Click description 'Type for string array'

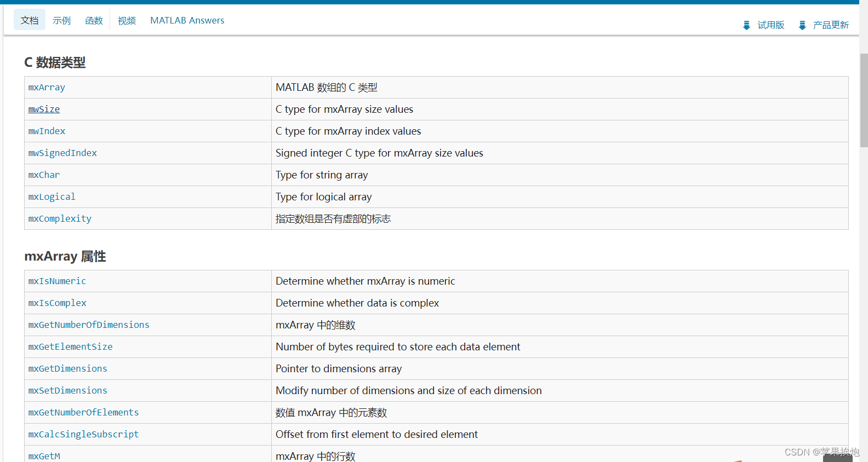tap(322, 175)
